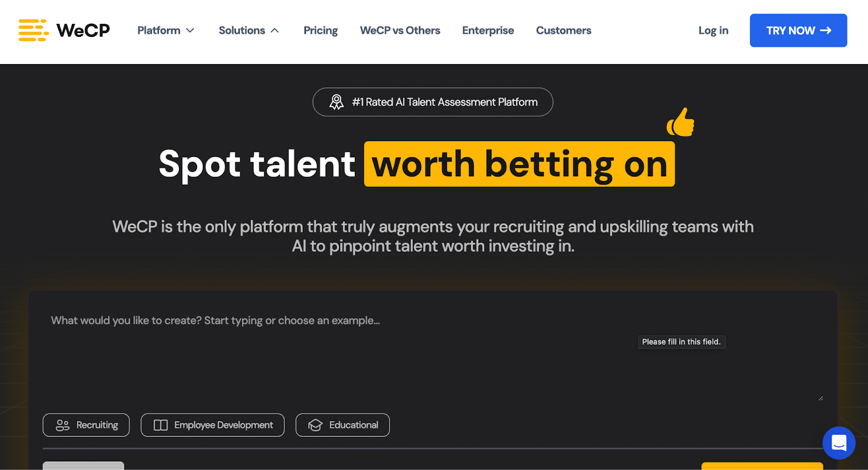The width and height of the screenshot is (868, 470).
Task: Click the people icon on the Recruiting chip
Action: (61, 425)
